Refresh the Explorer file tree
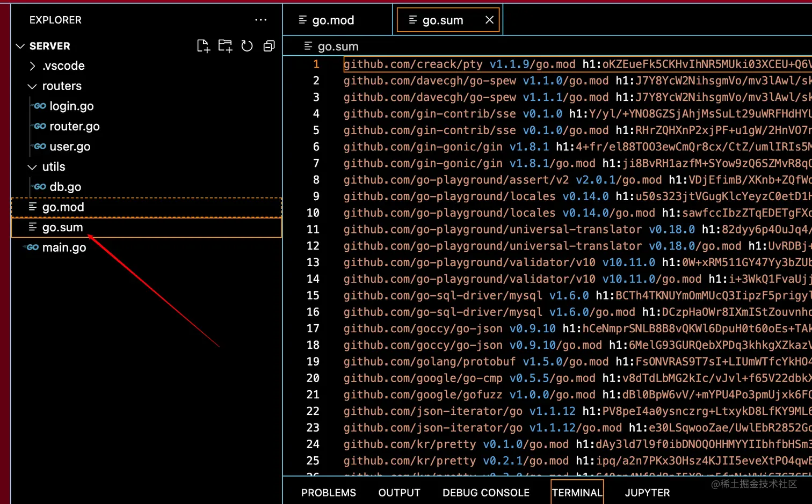This screenshot has height=504, width=812. point(247,46)
